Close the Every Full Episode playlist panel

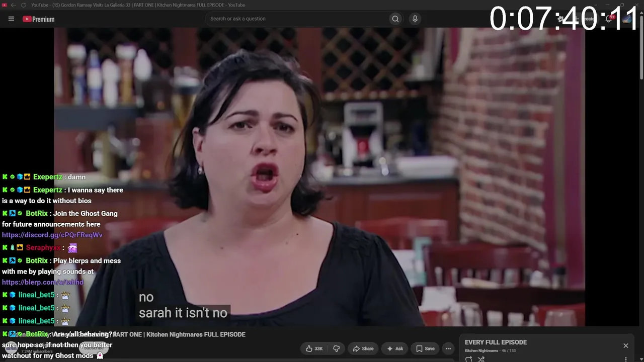pos(626,346)
